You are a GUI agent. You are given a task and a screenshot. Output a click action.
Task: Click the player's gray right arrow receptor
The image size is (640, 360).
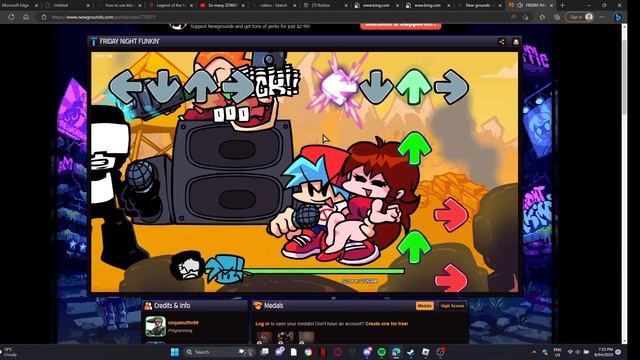pos(451,87)
